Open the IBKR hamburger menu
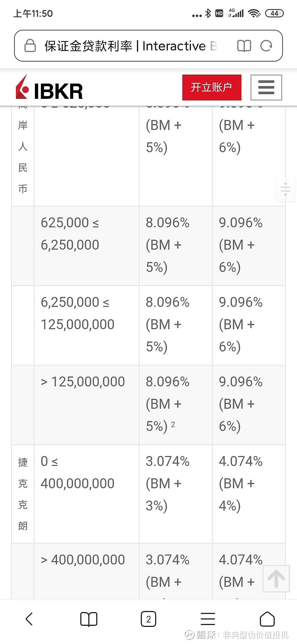Screen dimensions: 297x644 click(x=266, y=87)
